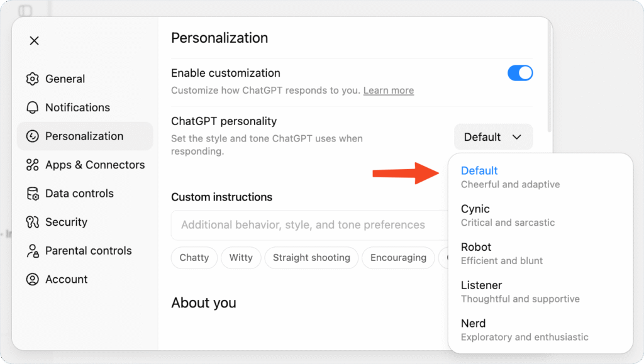This screenshot has height=364, width=644.
Task: Add the Straight shooting chip
Action: click(311, 258)
